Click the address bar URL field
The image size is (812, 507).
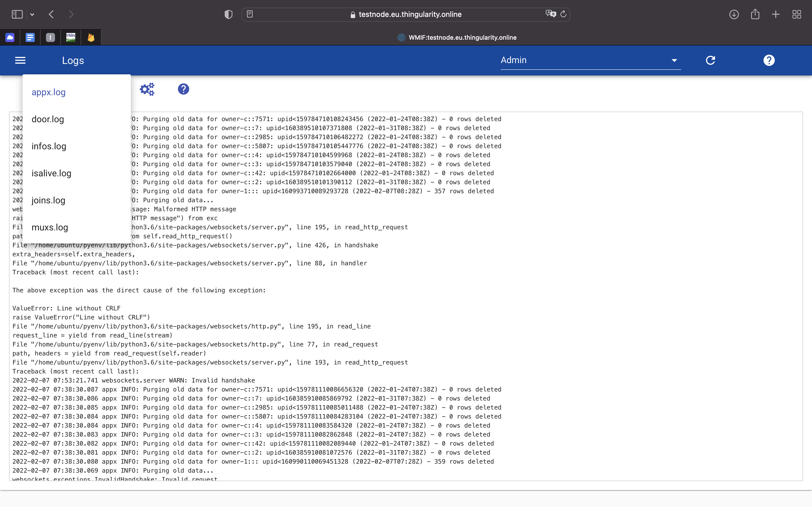click(x=410, y=14)
